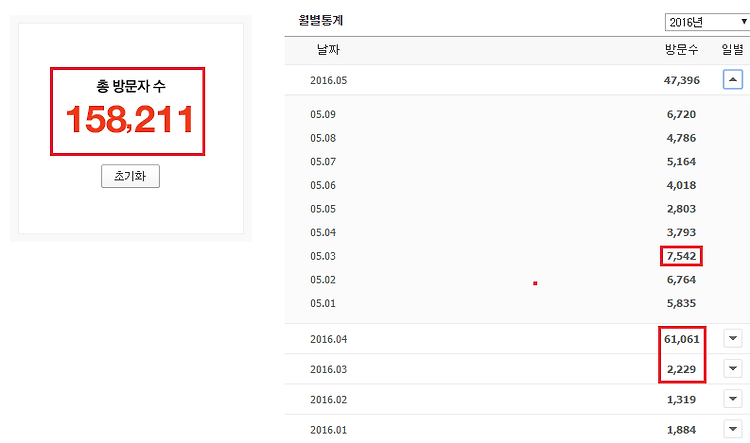Select the 05.07 date row
The image size is (750, 443).
pos(323,162)
